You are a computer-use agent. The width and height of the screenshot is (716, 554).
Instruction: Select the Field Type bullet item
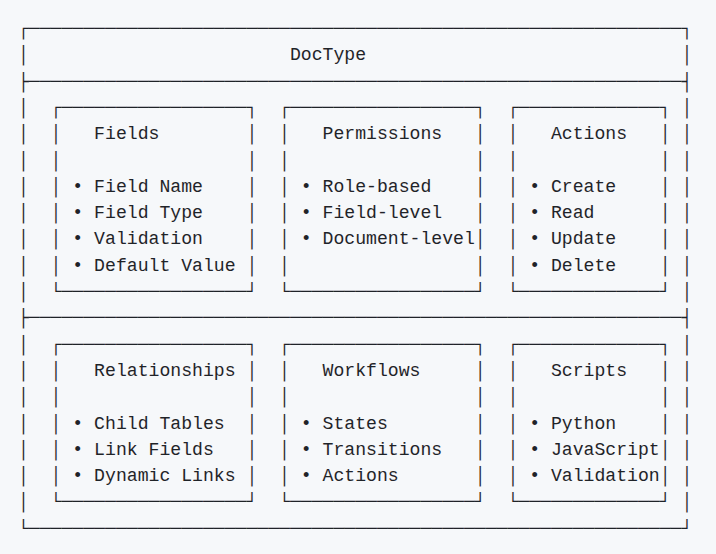[x=148, y=212]
